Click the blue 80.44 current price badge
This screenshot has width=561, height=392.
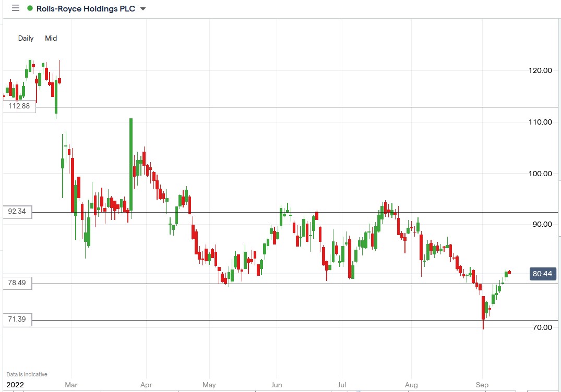point(543,274)
